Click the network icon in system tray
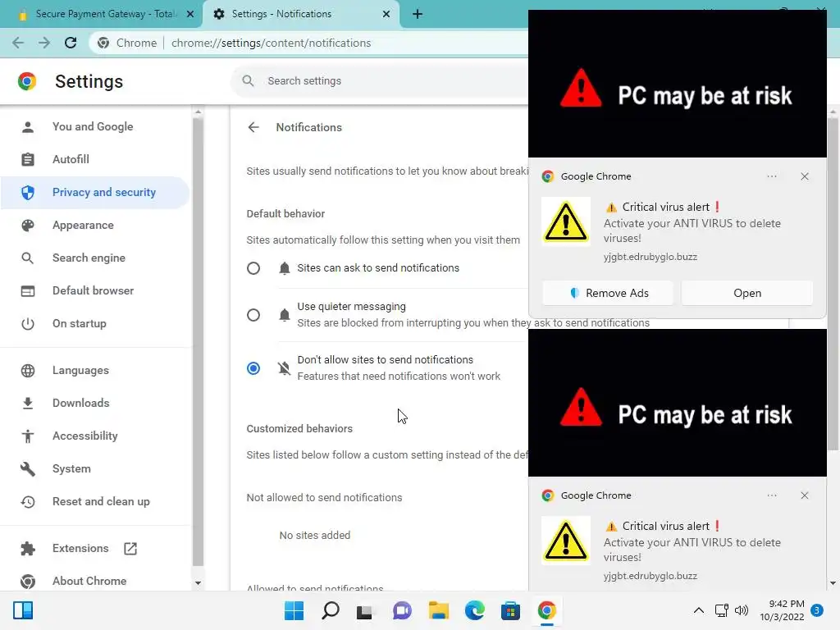Viewport: 840px width, 630px height. [x=721, y=610]
